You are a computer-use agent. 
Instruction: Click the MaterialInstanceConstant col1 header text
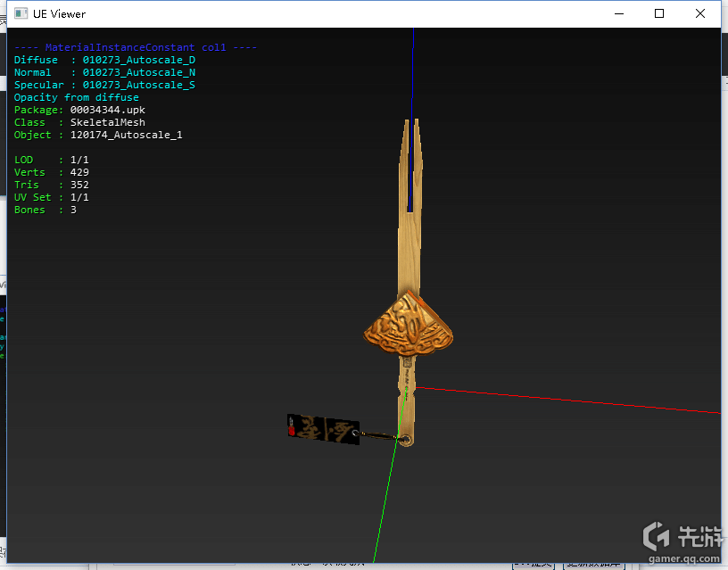point(136,47)
